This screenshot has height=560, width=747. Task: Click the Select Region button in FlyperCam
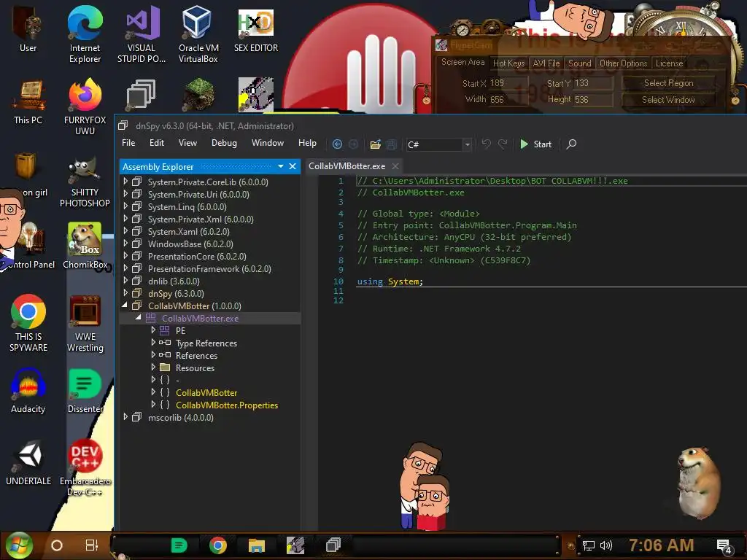pyautogui.click(x=668, y=83)
